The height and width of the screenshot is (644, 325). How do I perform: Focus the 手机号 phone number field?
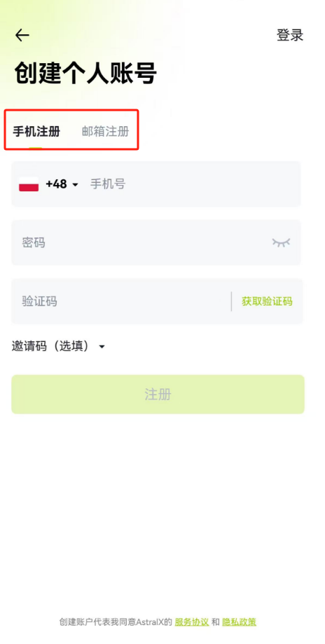click(193, 184)
